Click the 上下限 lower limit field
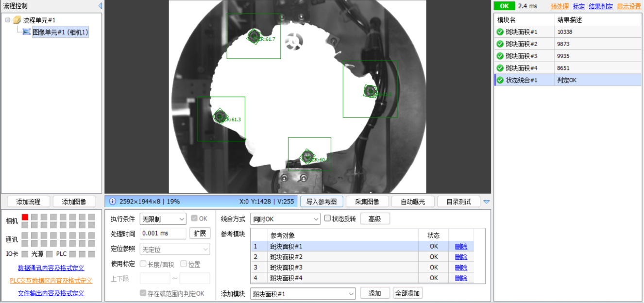Viewport: 644px width, 303px height. (x=155, y=278)
